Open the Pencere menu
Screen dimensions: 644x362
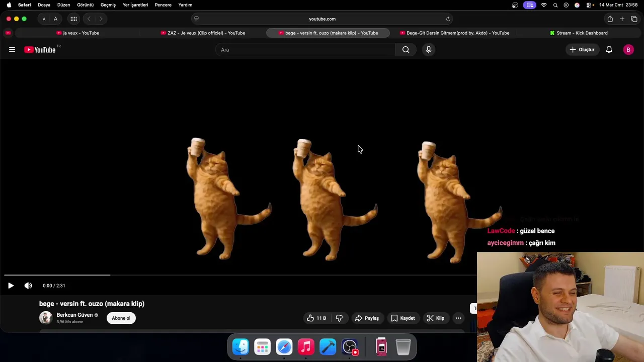(x=163, y=5)
